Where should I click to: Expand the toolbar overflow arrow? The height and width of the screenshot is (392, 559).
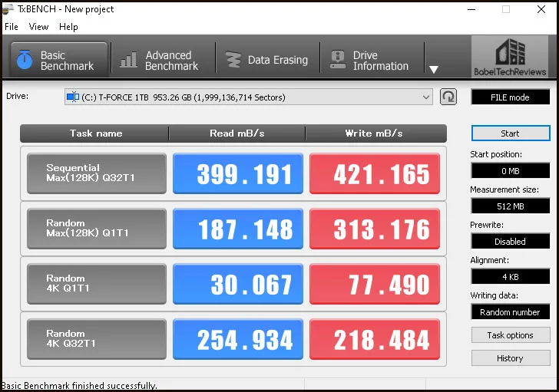pos(434,70)
